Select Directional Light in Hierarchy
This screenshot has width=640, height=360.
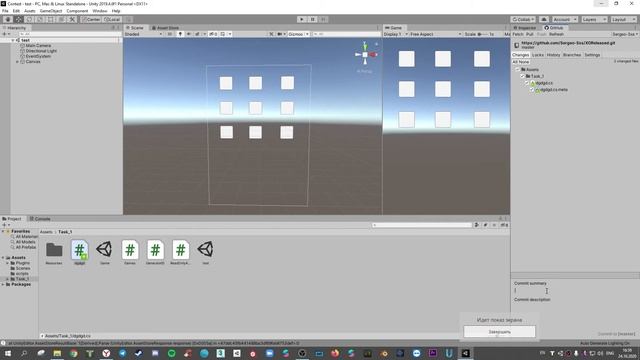click(41, 51)
